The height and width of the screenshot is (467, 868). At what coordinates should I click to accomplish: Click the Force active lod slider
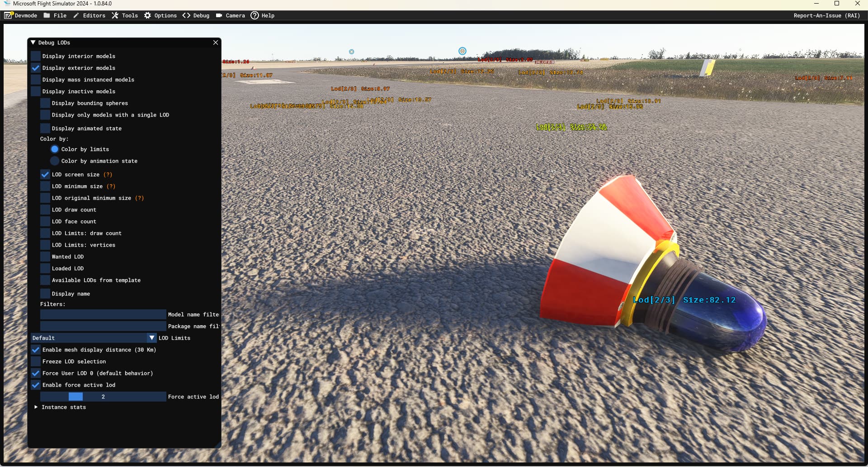pyautogui.click(x=103, y=397)
